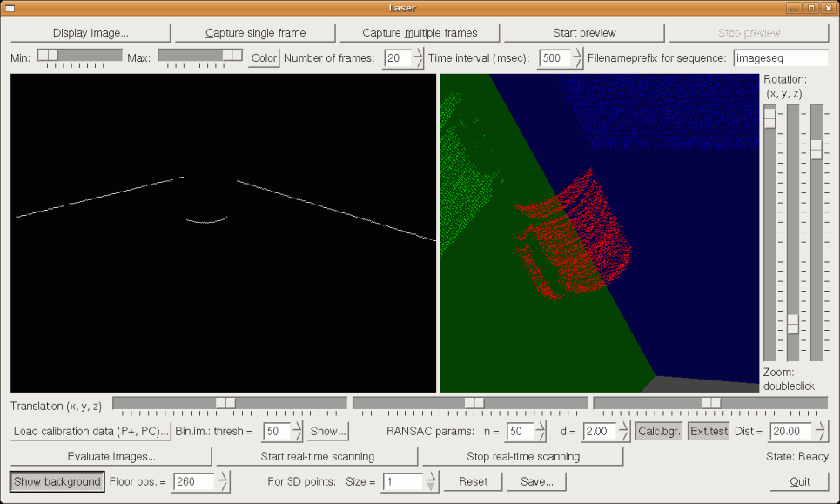Click Capture multiple frames

click(420, 33)
